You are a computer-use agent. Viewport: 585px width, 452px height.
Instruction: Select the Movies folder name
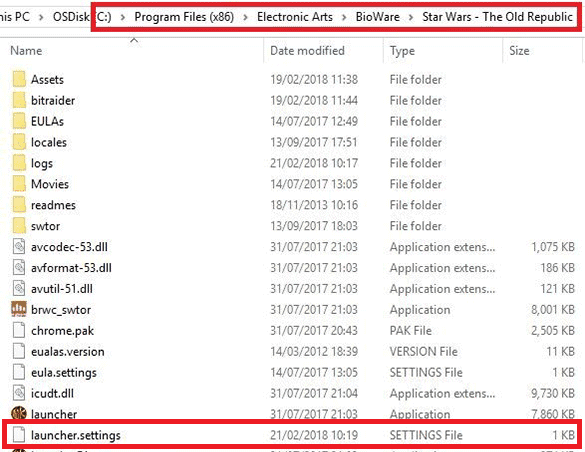[x=50, y=184]
